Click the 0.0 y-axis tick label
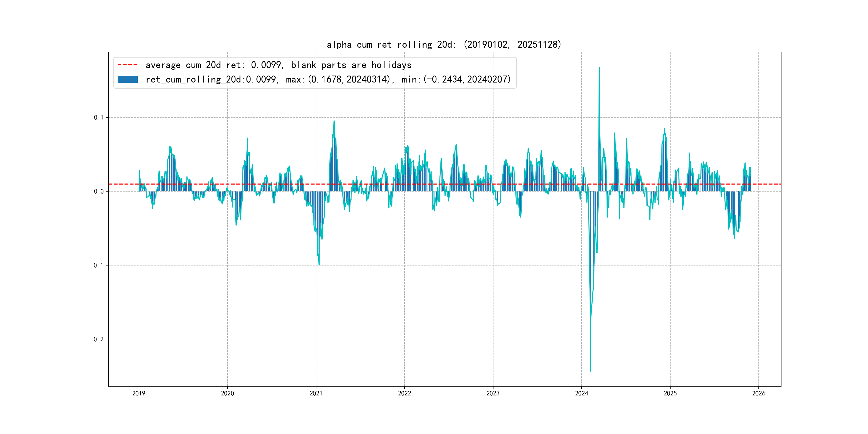 (98, 191)
